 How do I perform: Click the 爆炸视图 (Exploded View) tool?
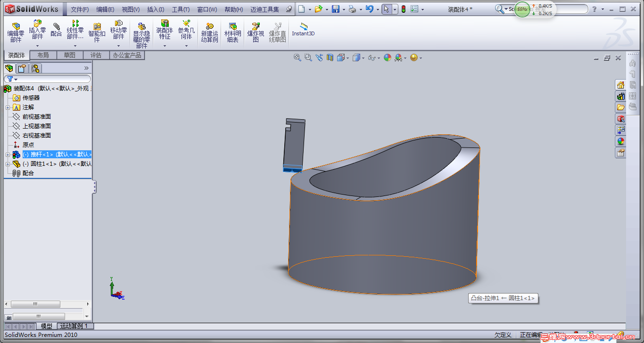(256, 32)
